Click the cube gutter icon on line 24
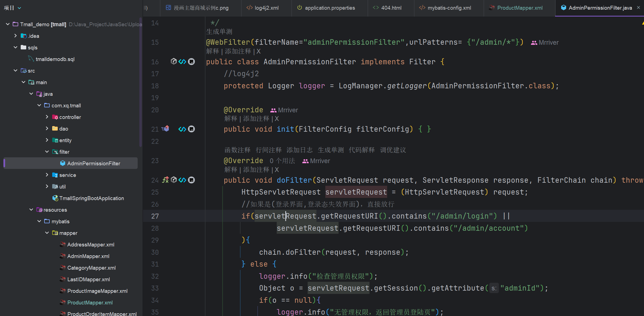 pos(174,180)
